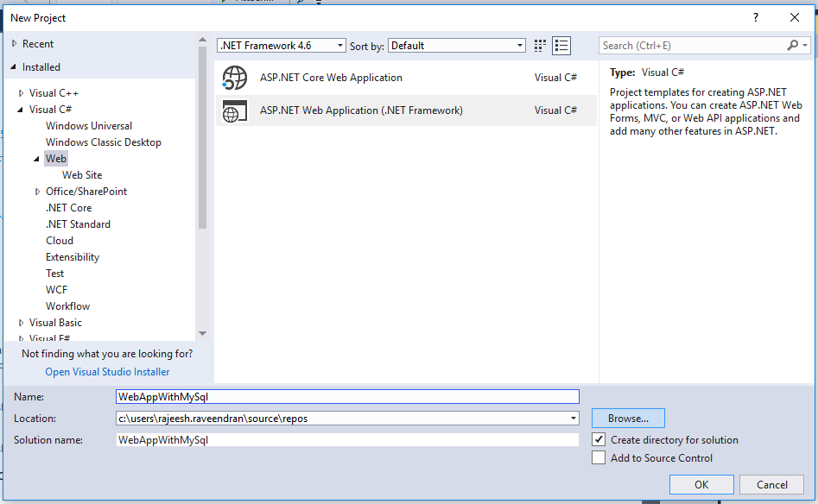Select ASP.NET Web Application (.NET Framework) icon
Screen dimensions: 818x504
pos(235,110)
